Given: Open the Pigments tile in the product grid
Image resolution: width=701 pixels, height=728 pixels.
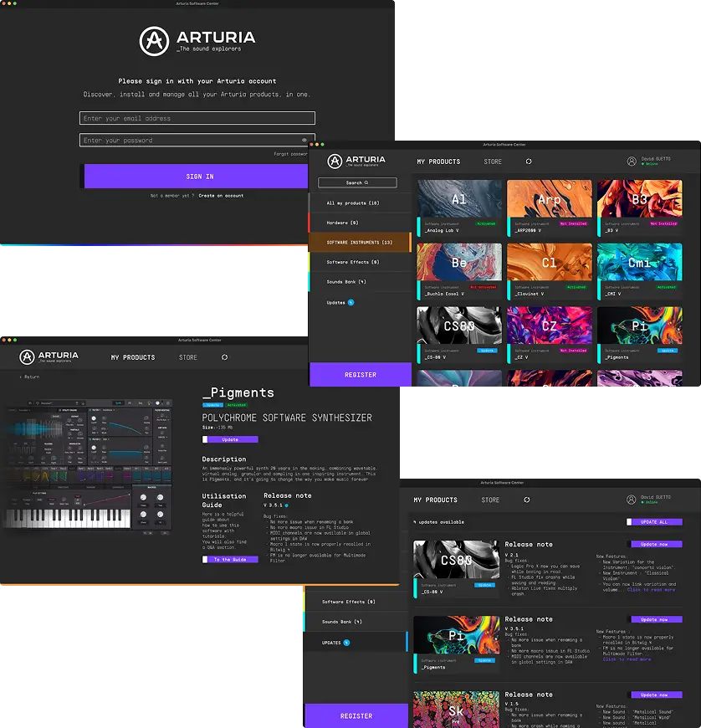Looking at the screenshot, I should click(640, 334).
